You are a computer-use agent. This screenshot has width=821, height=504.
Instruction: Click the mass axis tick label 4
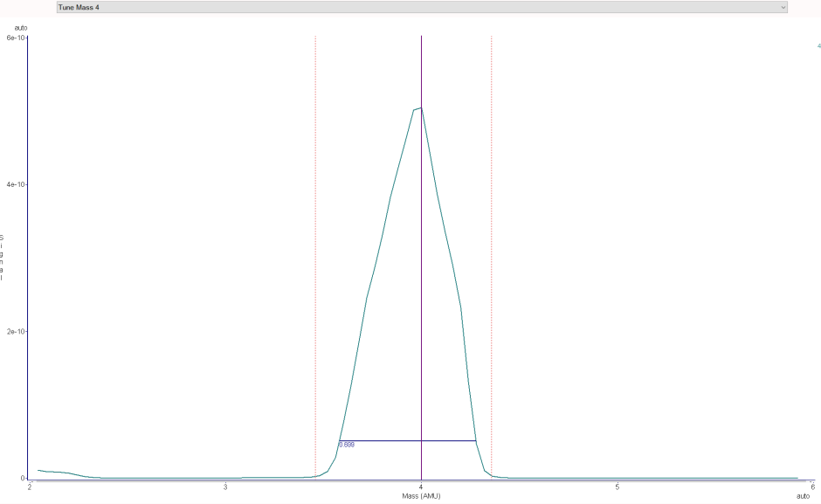tap(422, 487)
